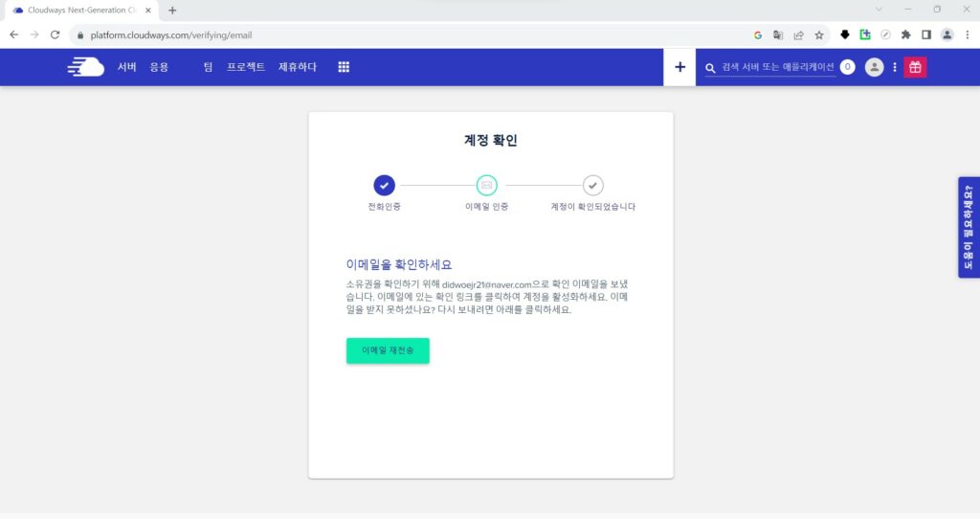Click the 계정 확인 title
Viewport: 980px width, 519px height.
[x=491, y=140]
